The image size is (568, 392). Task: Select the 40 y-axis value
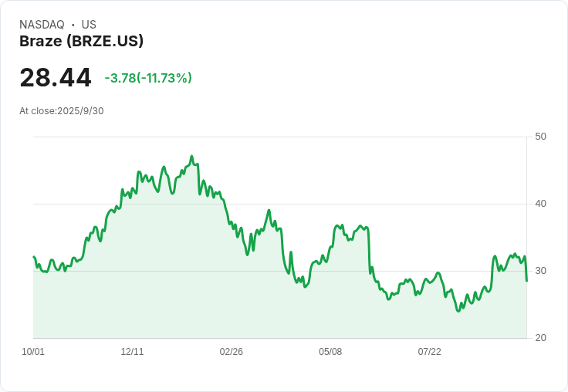[540, 204]
